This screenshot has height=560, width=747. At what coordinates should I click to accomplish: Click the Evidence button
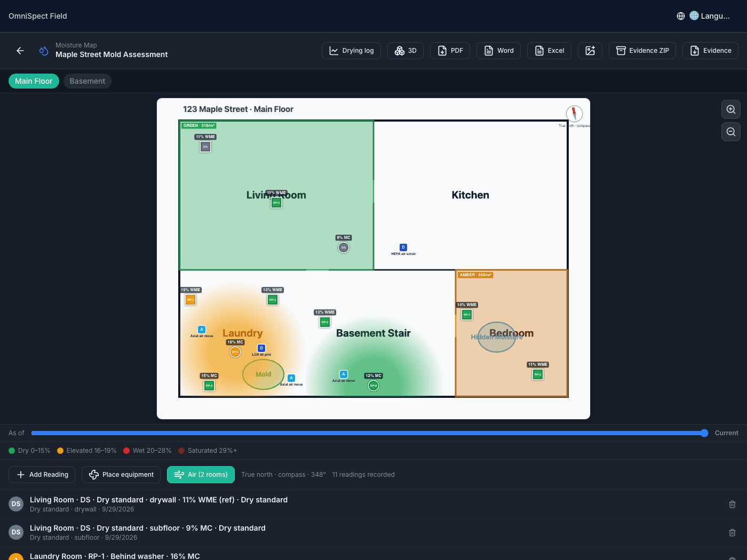tap(711, 51)
